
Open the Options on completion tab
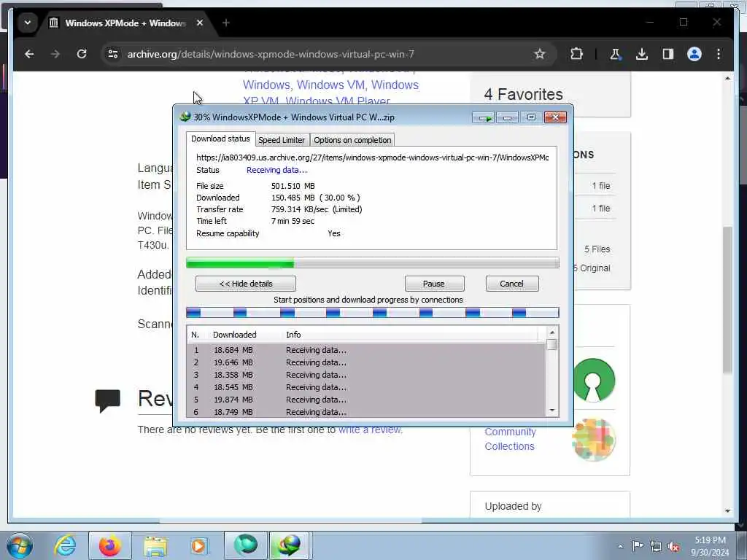coord(352,140)
